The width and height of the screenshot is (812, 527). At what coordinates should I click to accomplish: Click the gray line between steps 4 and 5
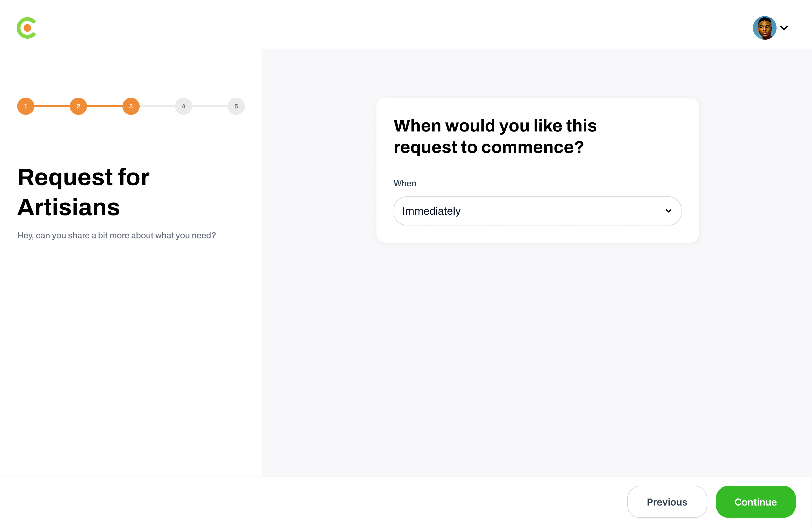210,106
